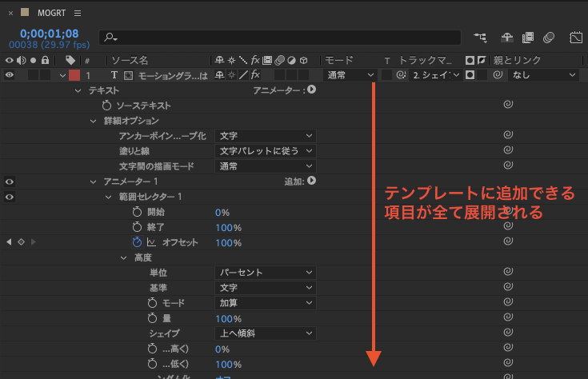Open the graph editor button
Viewport: 588px width, 379px height.
coord(576,37)
